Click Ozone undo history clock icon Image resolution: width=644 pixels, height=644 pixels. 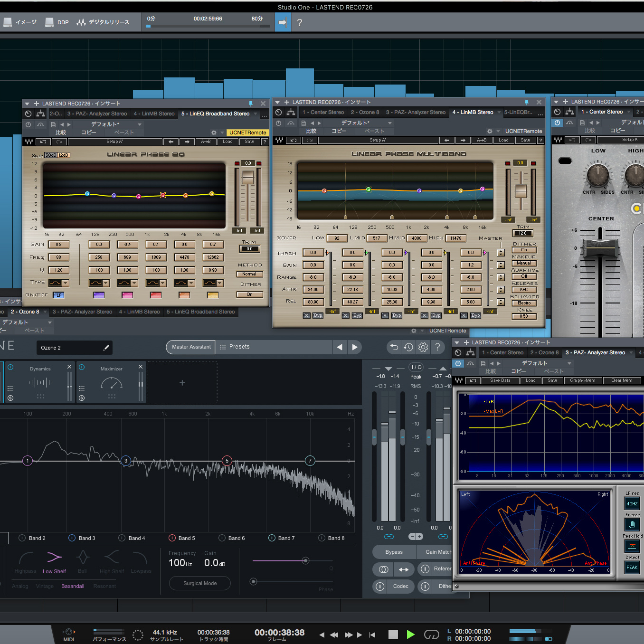tap(408, 347)
